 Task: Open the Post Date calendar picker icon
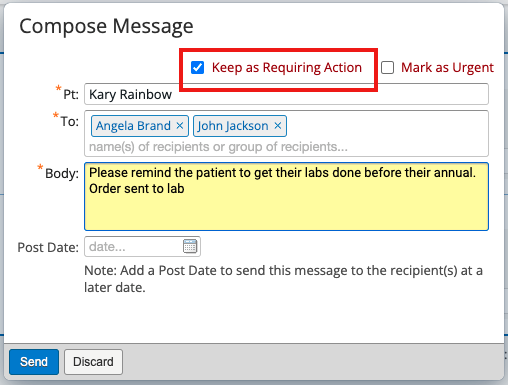pyautogui.click(x=190, y=246)
